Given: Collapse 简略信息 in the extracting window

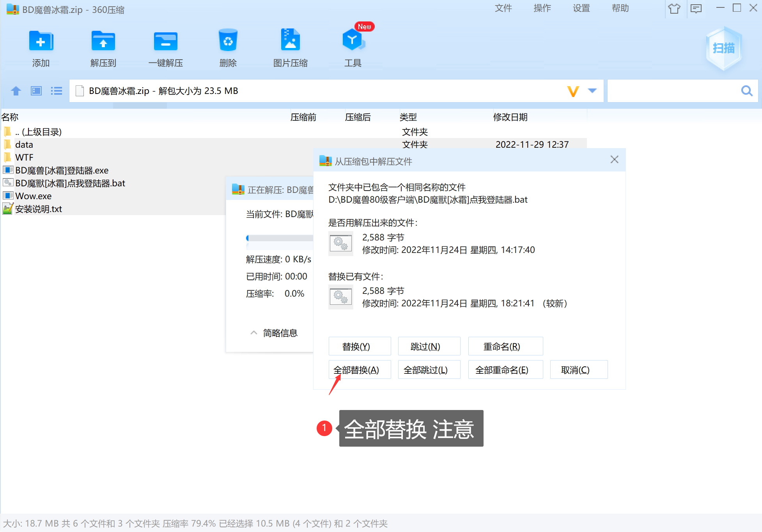Looking at the screenshot, I should [x=274, y=333].
